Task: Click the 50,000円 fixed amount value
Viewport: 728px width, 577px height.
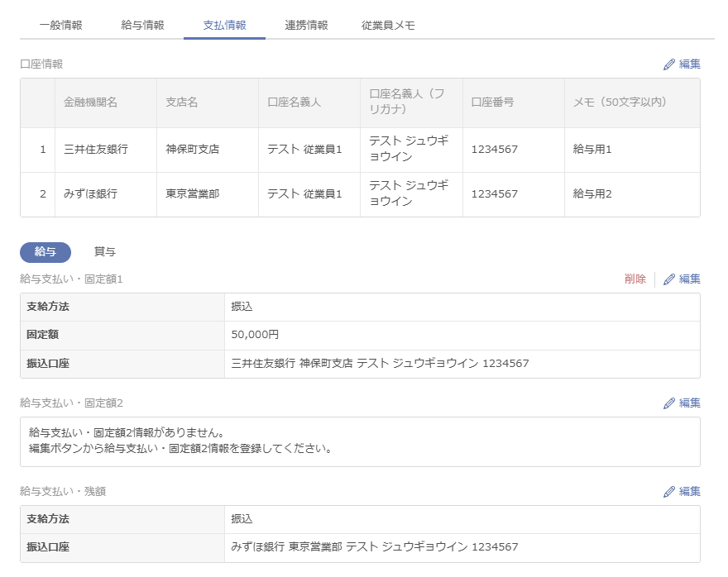Action: click(x=255, y=335)
